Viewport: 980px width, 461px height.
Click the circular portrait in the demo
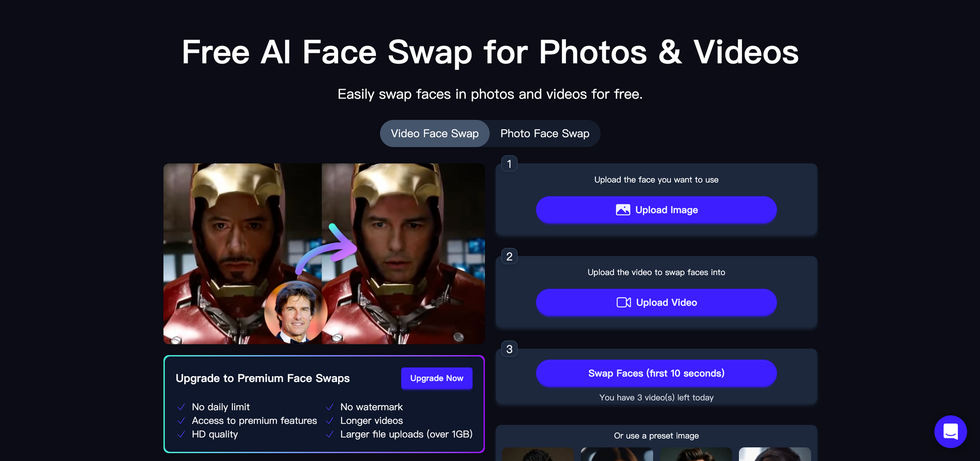[x=295, y=313]
